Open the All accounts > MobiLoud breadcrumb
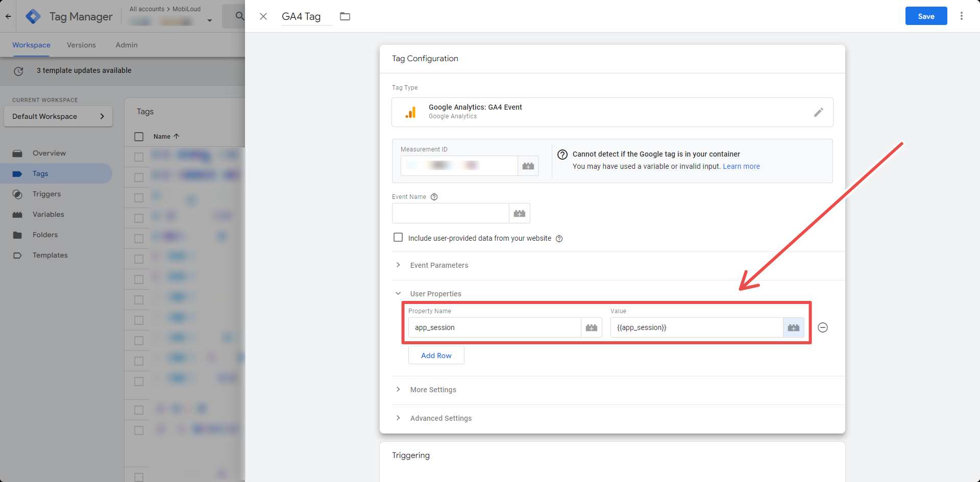This screenshot has width=980, height=482. [165, 9]
